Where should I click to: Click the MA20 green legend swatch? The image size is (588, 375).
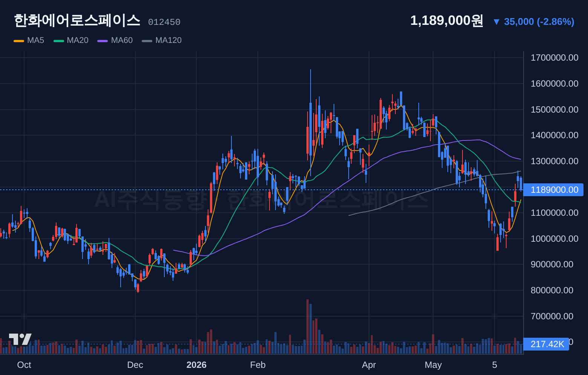pos(59,41)
